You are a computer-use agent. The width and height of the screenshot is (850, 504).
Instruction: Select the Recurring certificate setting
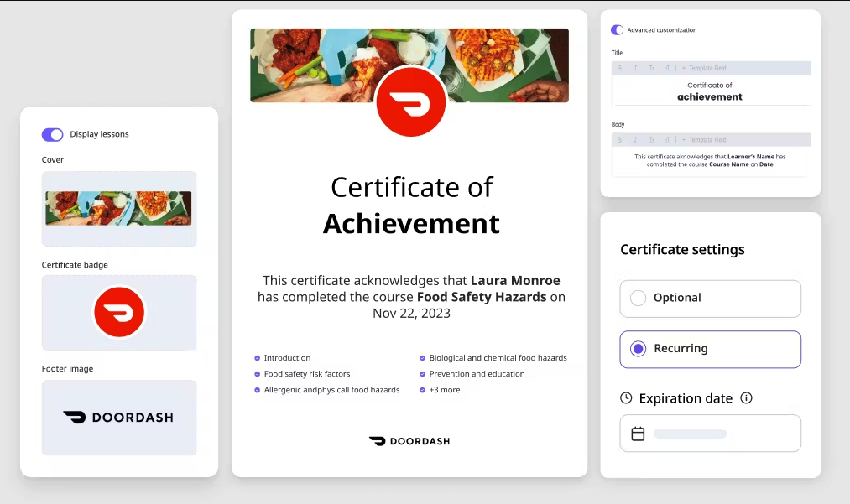coord(710,349)
